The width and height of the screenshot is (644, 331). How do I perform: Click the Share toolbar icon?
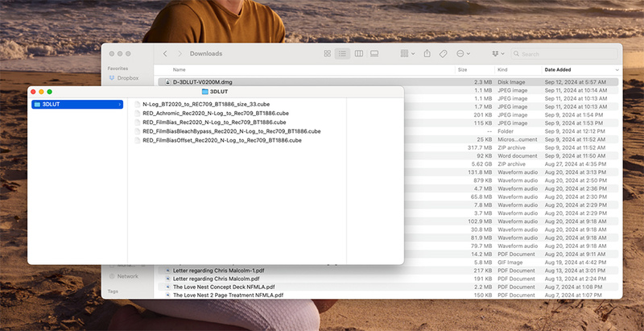[427, 54]
